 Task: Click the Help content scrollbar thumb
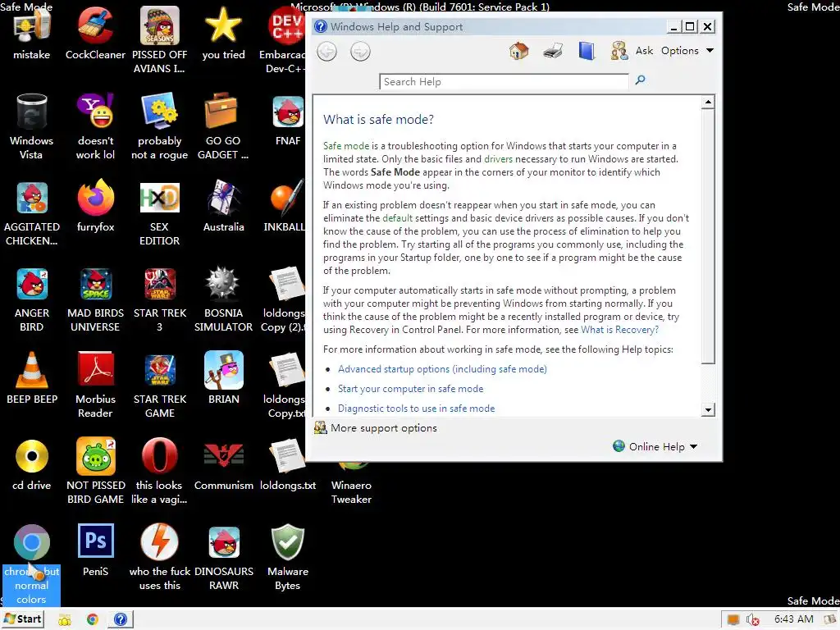(708, 235)
